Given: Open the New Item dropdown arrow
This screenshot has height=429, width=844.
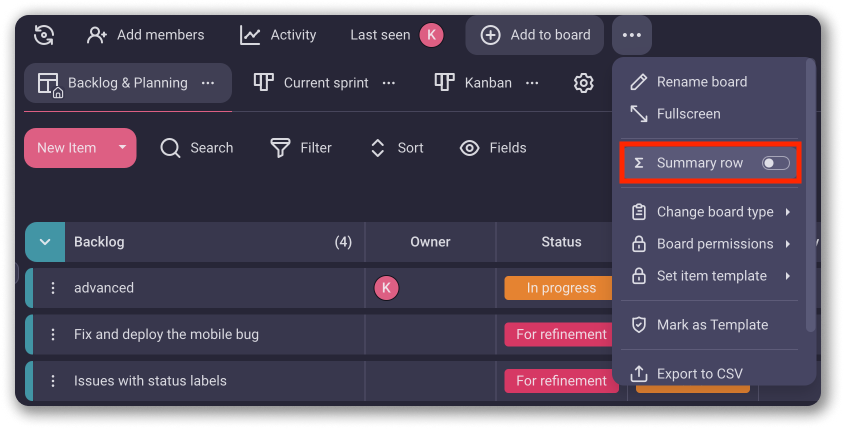Looking at the screenshot, I should pos(122,147).
